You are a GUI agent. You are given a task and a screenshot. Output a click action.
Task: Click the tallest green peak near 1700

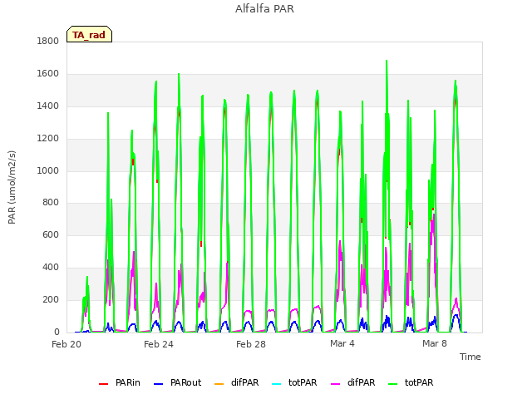387,62
